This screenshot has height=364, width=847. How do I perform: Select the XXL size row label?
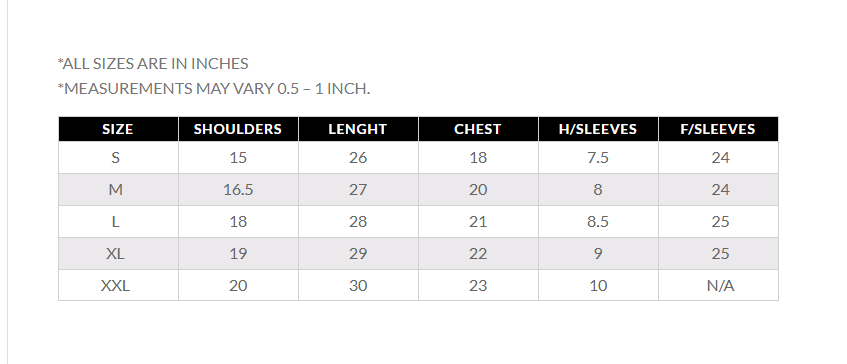click(115, 285)
